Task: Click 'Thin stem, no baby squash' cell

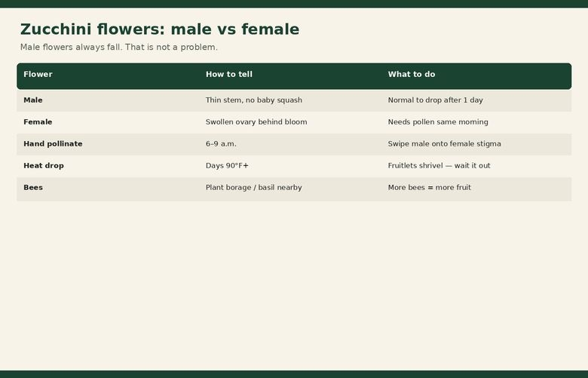Action: (254, 100)
